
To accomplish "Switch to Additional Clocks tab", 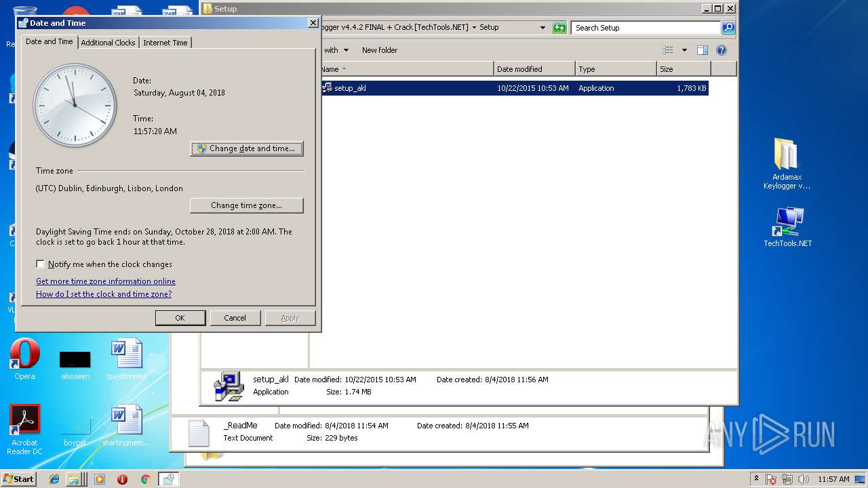I will pyautogui.click(x=108, y=43).
